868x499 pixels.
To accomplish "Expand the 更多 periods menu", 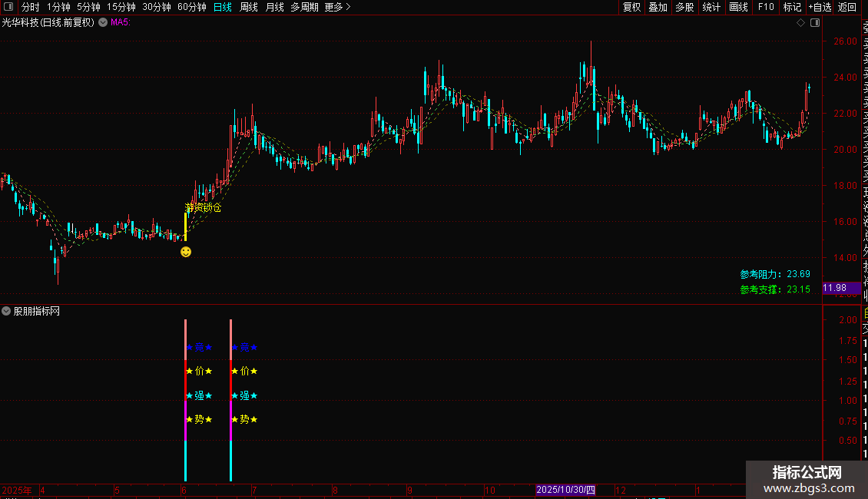I will (337, 7).
